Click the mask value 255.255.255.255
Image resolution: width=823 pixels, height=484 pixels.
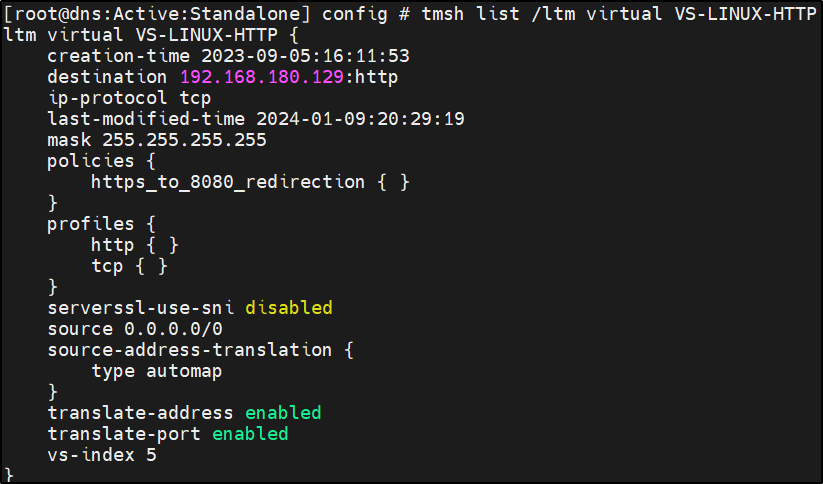(184, 140)
